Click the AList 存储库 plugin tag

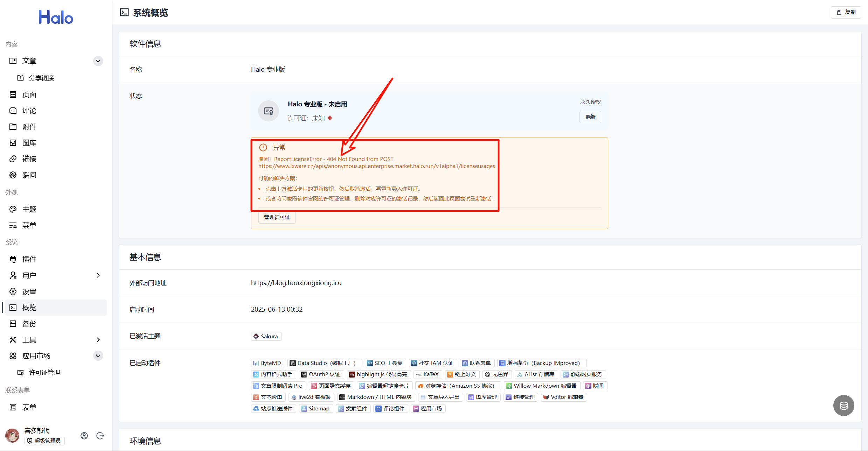[536, 374]
